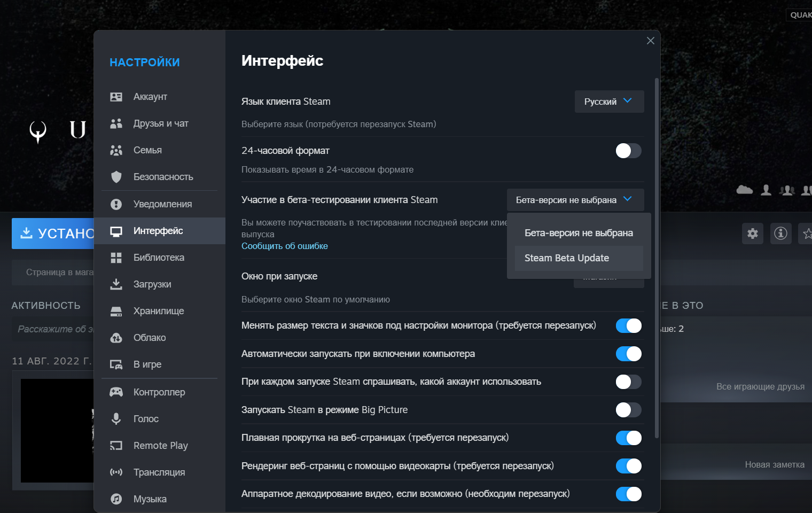Image resolution: width=812 pixels, height=513 pixels.
Task: Toggle hardware video decoding switch
Action: (x=628, y=494)
